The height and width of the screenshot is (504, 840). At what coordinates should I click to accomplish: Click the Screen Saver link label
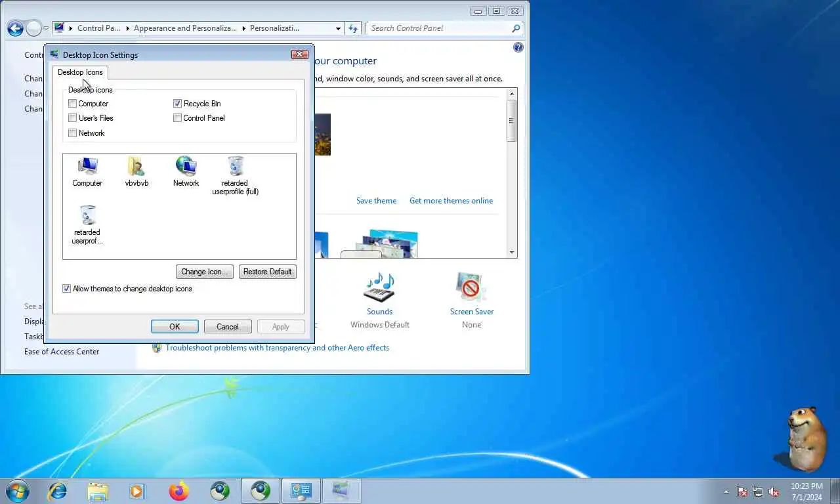click(472, 312)
